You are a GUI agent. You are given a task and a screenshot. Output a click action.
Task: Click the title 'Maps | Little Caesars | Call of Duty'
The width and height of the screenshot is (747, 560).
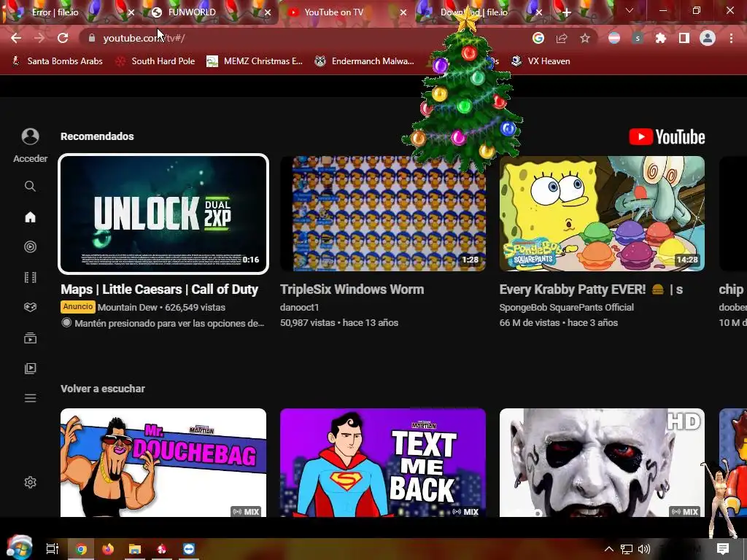pyautogui.click(x=160, y=289)
